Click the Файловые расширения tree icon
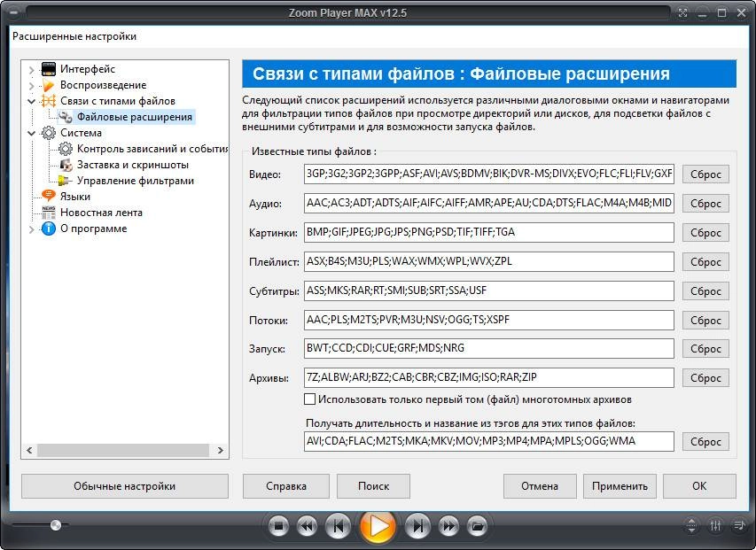The image size is (756, 550). pyautogui.click(x=65, y=117)
